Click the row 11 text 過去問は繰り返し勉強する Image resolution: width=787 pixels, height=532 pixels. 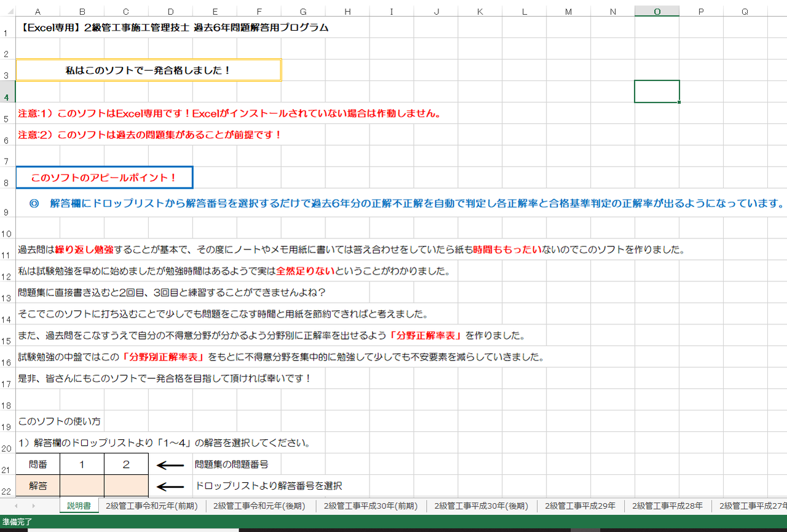pyautogui.click(x=351, y=250)
